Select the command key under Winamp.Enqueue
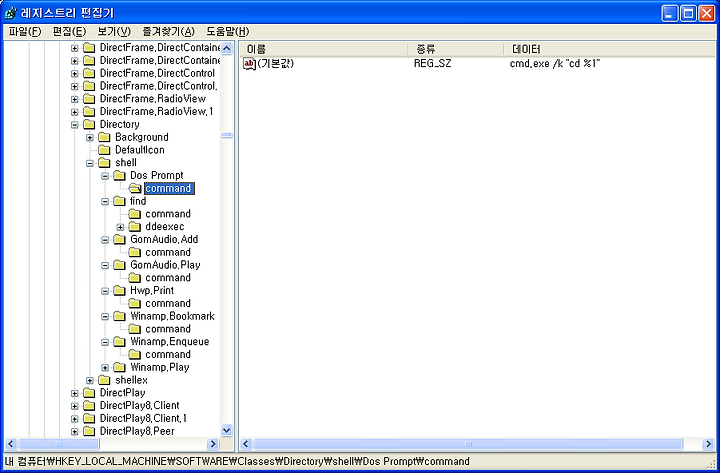 coord(168,355)
